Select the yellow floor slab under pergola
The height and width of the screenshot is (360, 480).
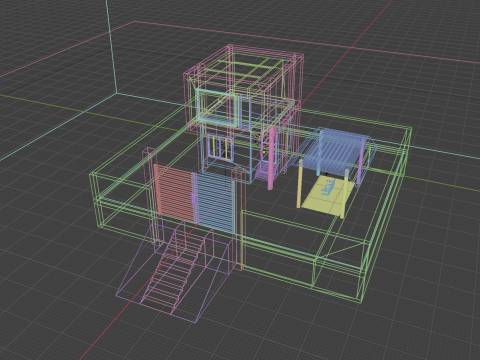[328, 196]
